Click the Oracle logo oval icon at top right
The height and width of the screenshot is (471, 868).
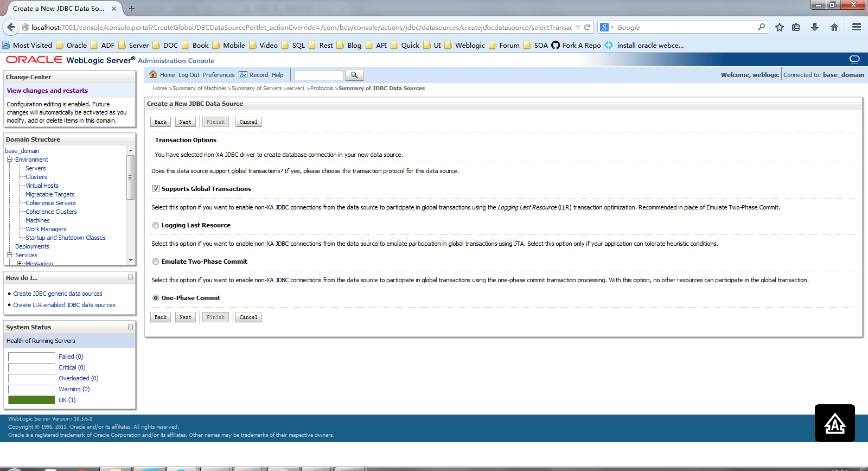pyautogui.click(x=854, y=59)
